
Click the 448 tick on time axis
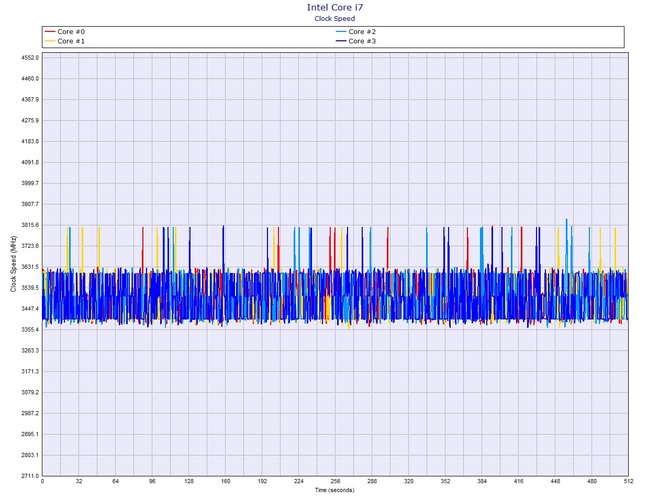pyautogui.click(x=555, y=481)
